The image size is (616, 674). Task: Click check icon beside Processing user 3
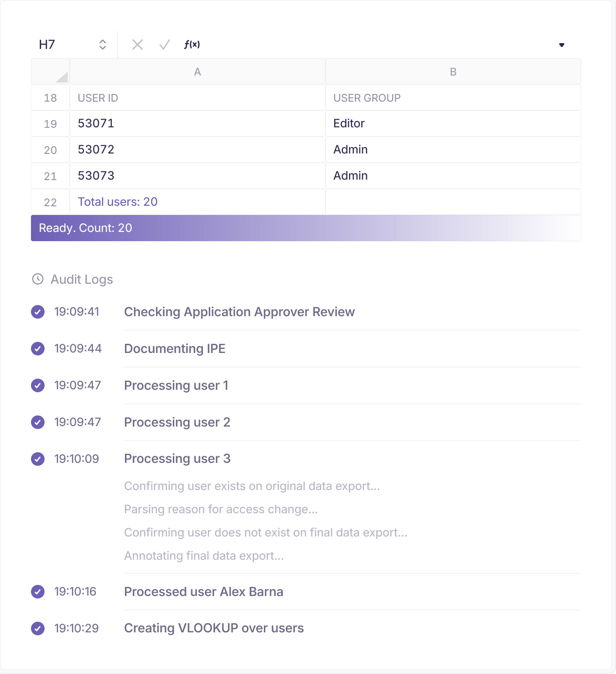pyautogui.click(x=38, y=459)
